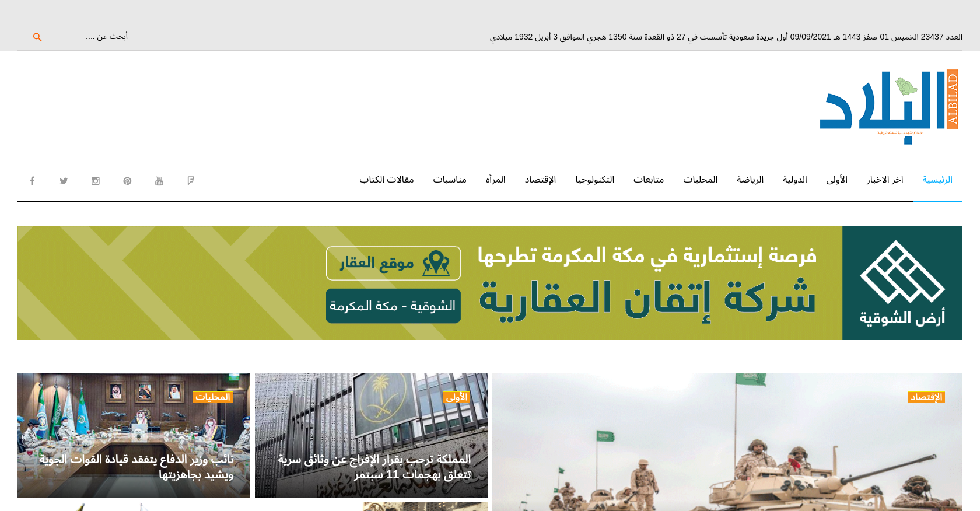Open the شركة إتقان العقارية advertisement banner
This screenshot has height=511, width=980.
490,283
